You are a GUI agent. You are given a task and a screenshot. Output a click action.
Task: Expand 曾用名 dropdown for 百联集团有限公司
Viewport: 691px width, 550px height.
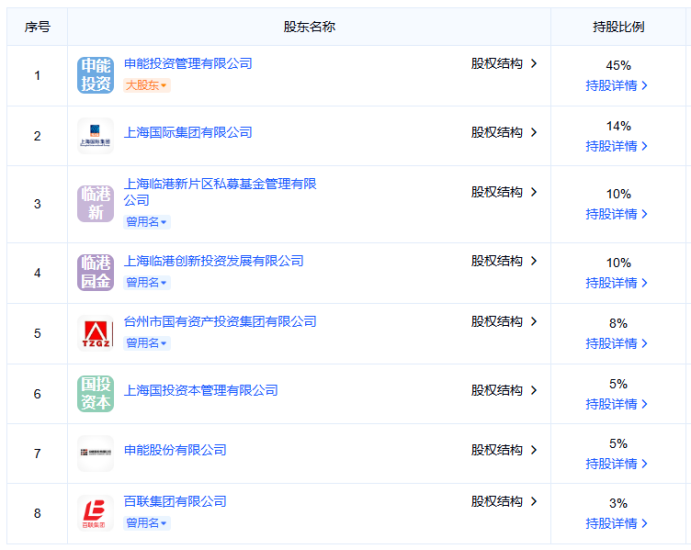(x=147, y=523)
